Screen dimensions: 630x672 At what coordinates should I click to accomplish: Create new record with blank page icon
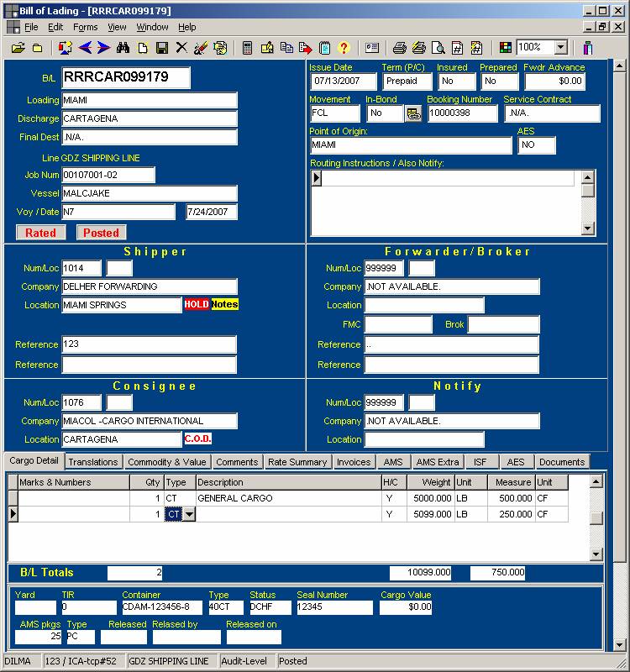[x=143, y=48]
